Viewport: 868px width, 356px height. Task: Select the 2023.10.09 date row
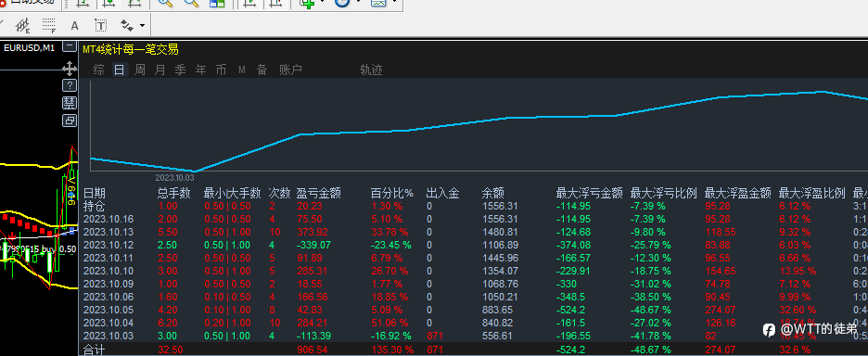(x=108, y=284)
